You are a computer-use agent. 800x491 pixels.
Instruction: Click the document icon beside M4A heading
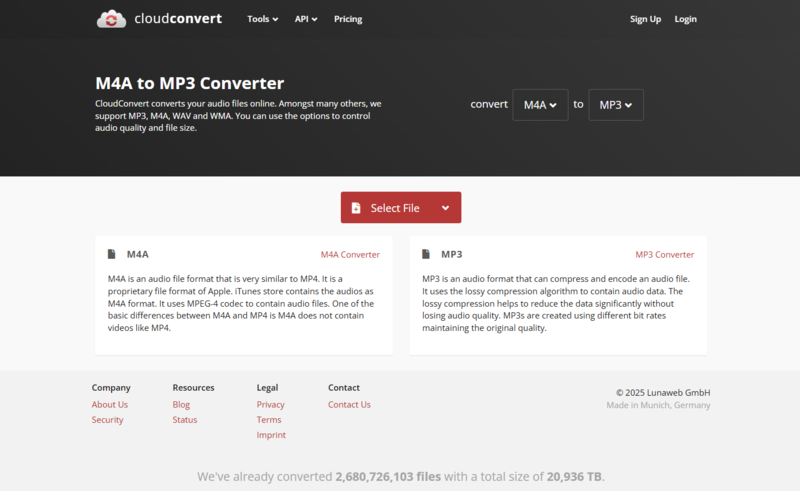click(x=112, y=254)
